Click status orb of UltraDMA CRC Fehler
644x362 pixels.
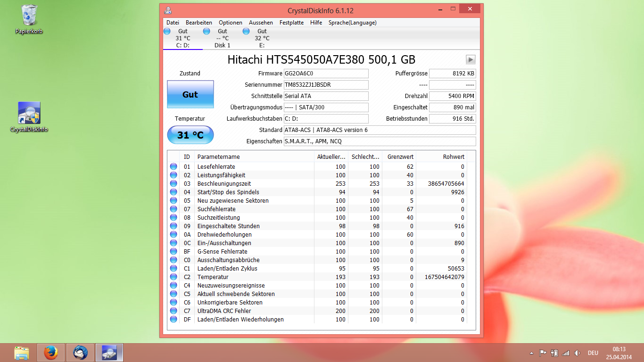pos(173,311)
